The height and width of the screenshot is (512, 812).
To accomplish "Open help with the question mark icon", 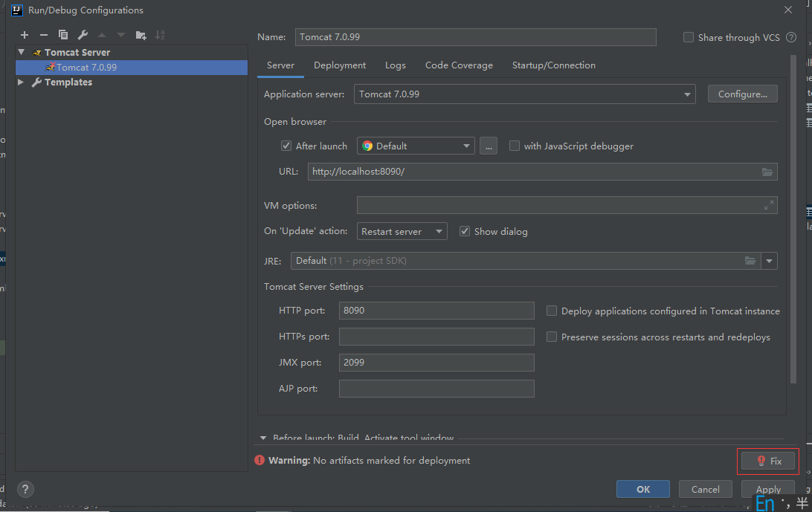I will (25, 489).
